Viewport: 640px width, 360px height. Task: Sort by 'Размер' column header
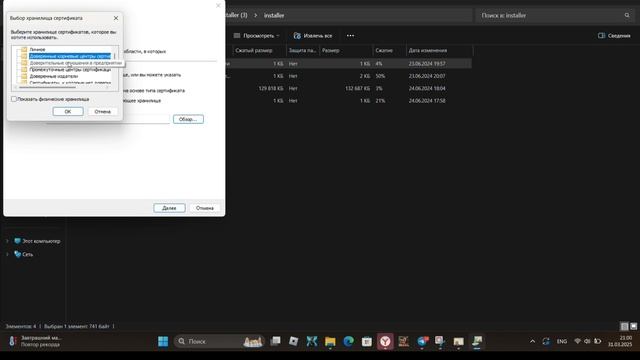[x=330, y=51]
